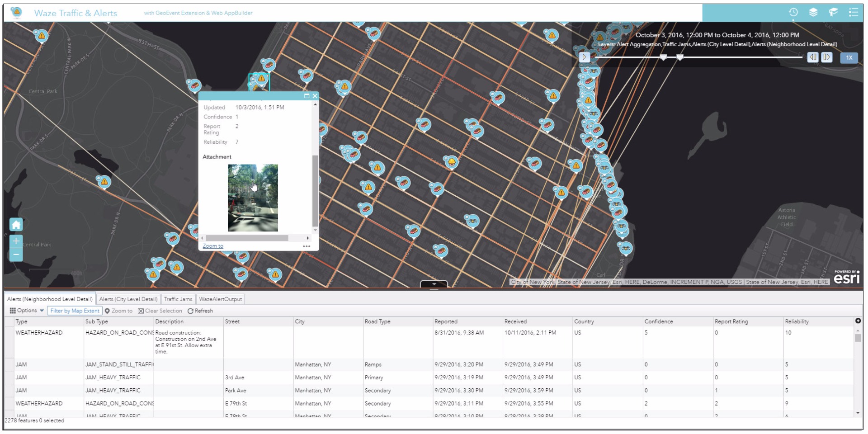Open the Time Slider widget clock icon
The image size is (868, 434).
tap(793, 13)
